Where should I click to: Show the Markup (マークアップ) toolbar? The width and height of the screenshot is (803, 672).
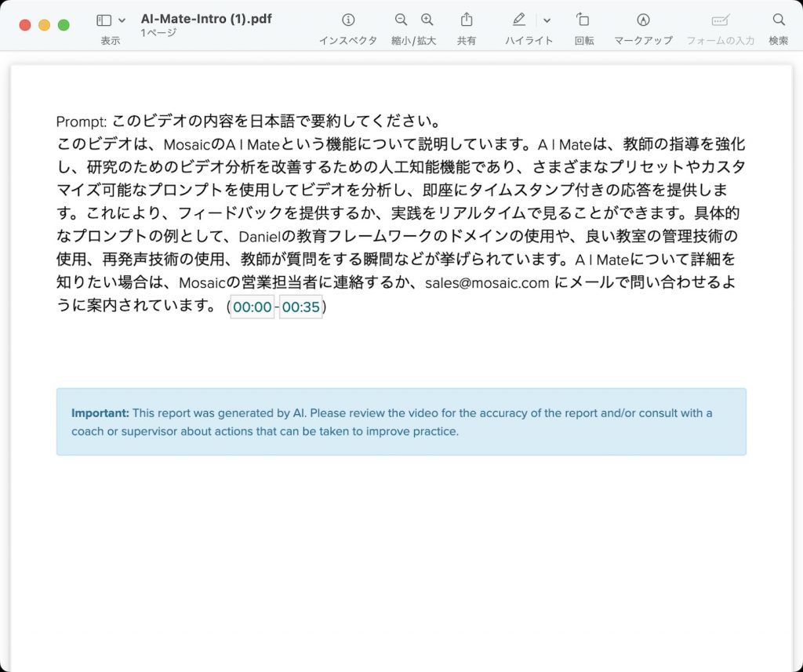[x=643, y=20]
